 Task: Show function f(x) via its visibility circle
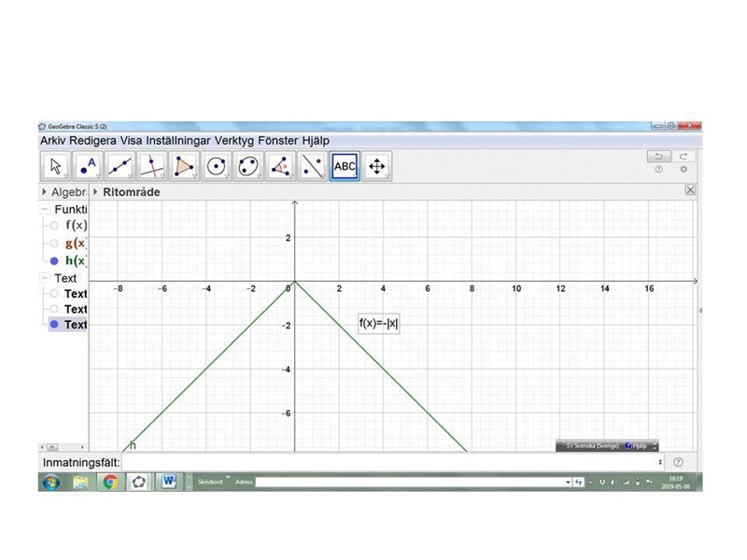pos(54,225)
